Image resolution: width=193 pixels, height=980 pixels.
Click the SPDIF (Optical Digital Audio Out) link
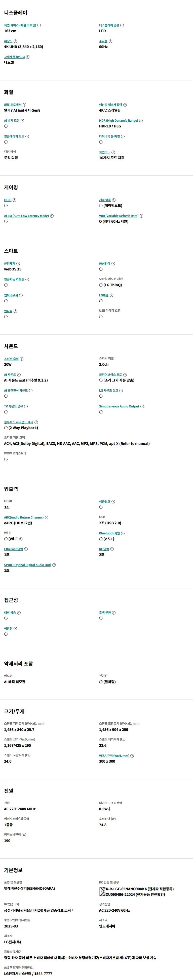coord(27,565)
